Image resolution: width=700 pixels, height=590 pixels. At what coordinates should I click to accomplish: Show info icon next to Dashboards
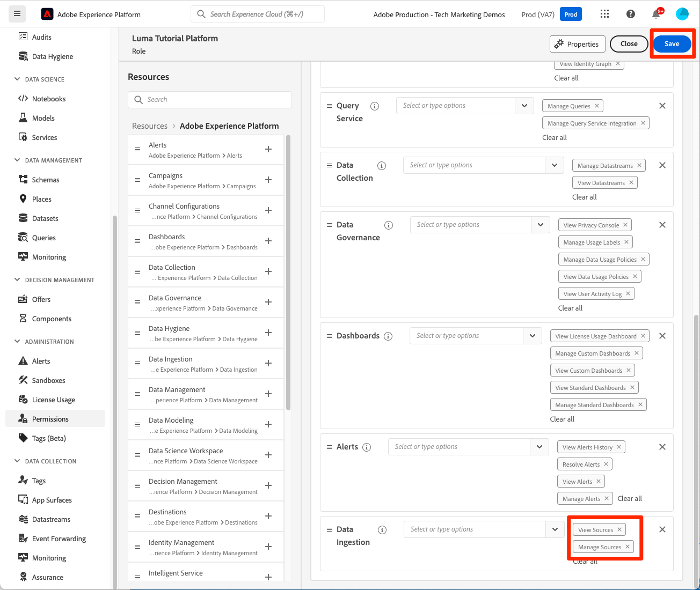coord(388,336)
